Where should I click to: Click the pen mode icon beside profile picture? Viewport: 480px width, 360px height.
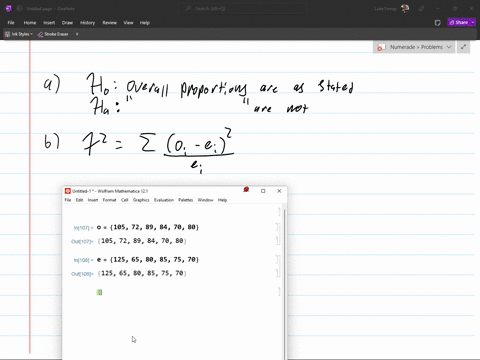pyautogui.click(x=421, y=9)
